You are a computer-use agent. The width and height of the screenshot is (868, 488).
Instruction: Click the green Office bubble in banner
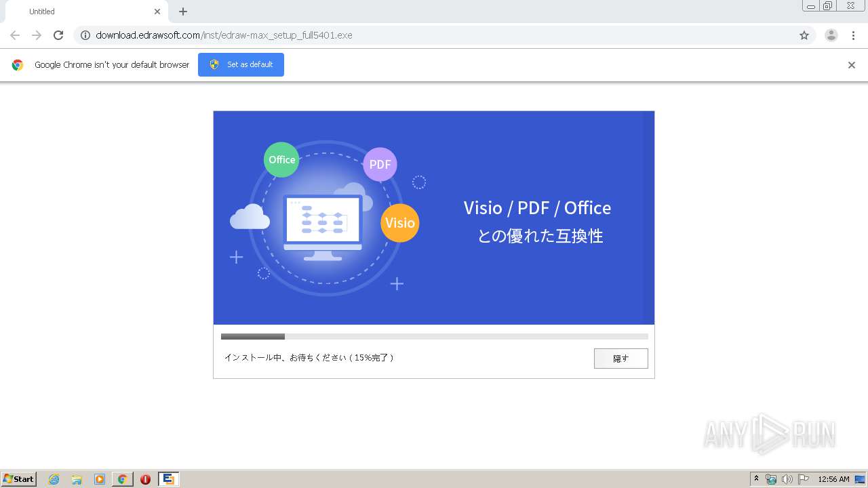(x=281, y=160)
